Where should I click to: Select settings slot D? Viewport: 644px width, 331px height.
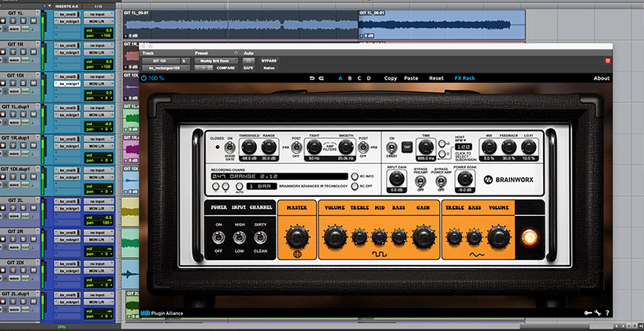(368, 78)
